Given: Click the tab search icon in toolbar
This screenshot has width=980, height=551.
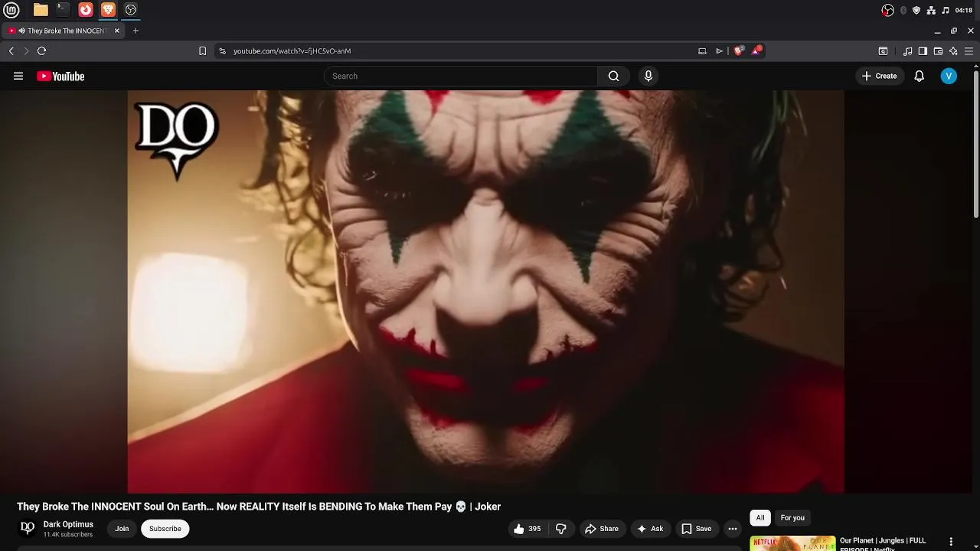Looking at the screenshot, I should pyautogui.click(x=883, y=51).
